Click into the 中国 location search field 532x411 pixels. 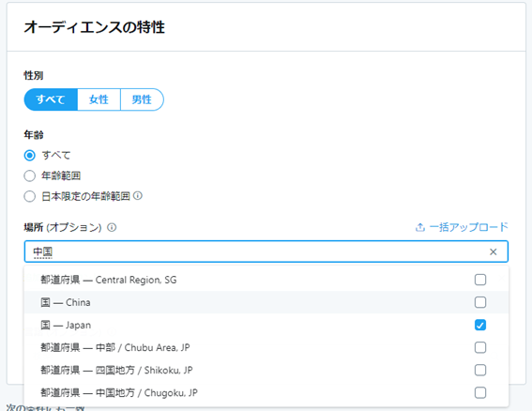click(x=266, y=251)
